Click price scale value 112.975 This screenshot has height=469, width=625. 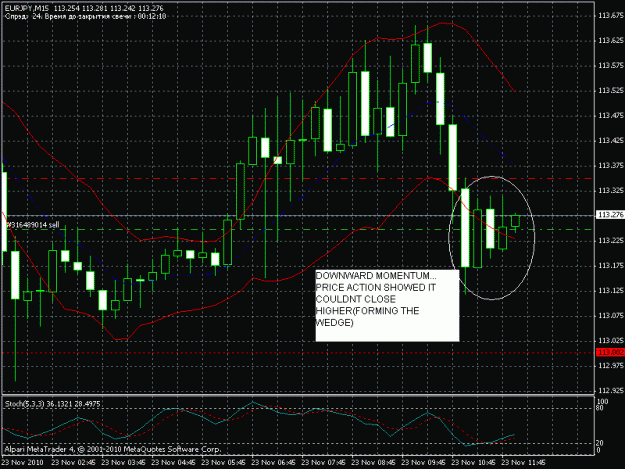pos(610,365)
